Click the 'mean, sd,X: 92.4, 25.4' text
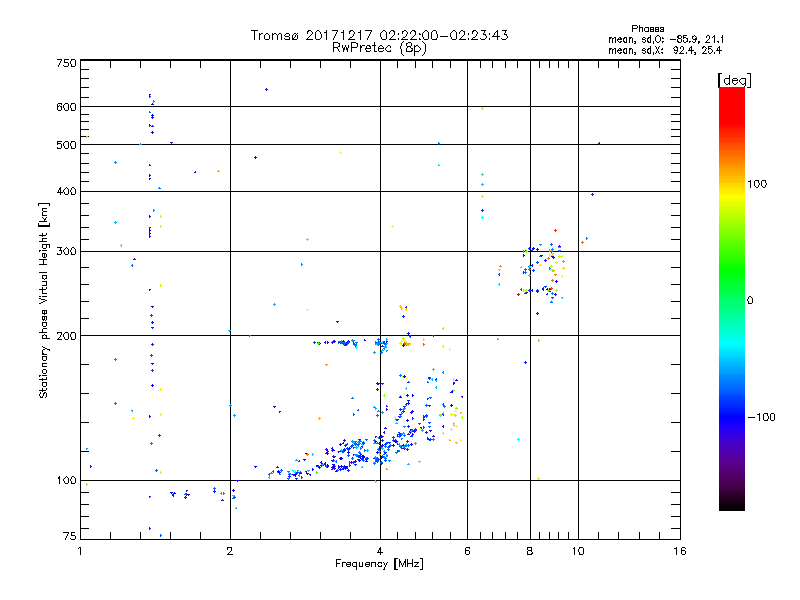The image size is (800, 600). (x=665, y=50)
